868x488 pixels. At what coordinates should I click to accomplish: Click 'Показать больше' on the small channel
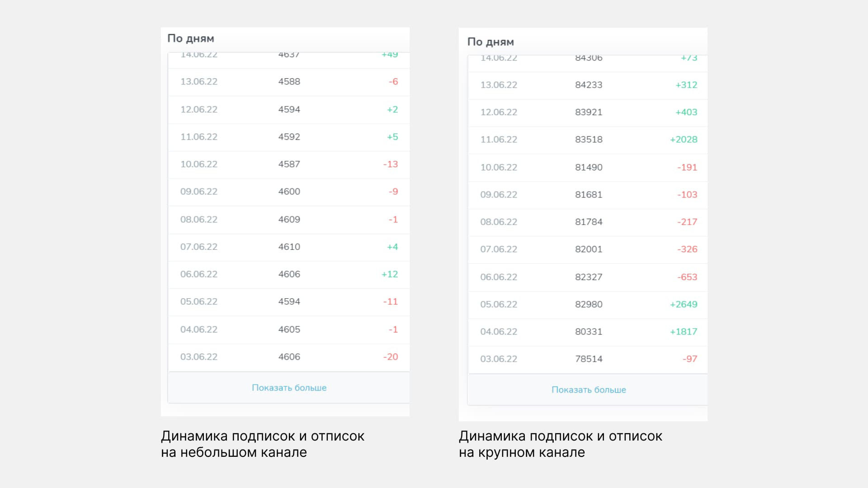[x=288, y=387]
